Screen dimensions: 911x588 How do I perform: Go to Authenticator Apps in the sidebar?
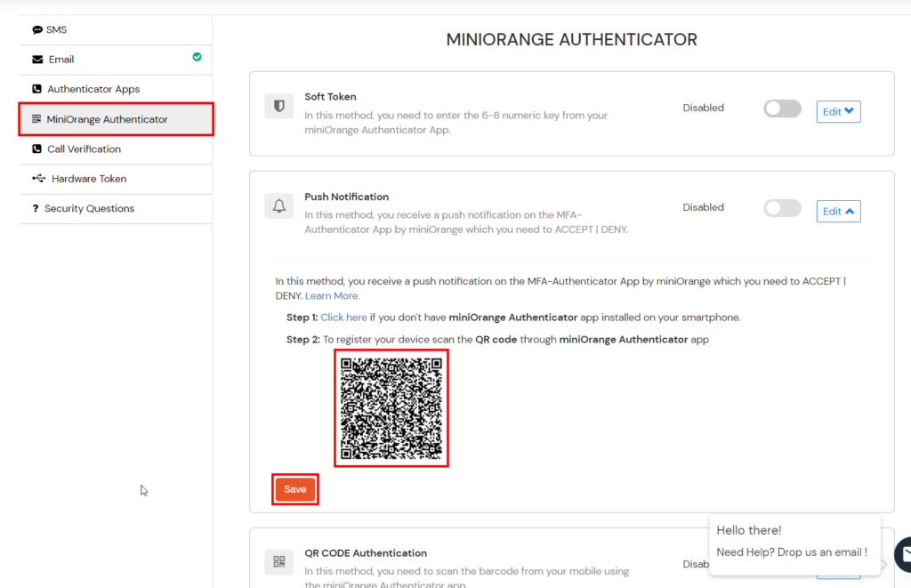pyautogui.click(x=116, y=89)
